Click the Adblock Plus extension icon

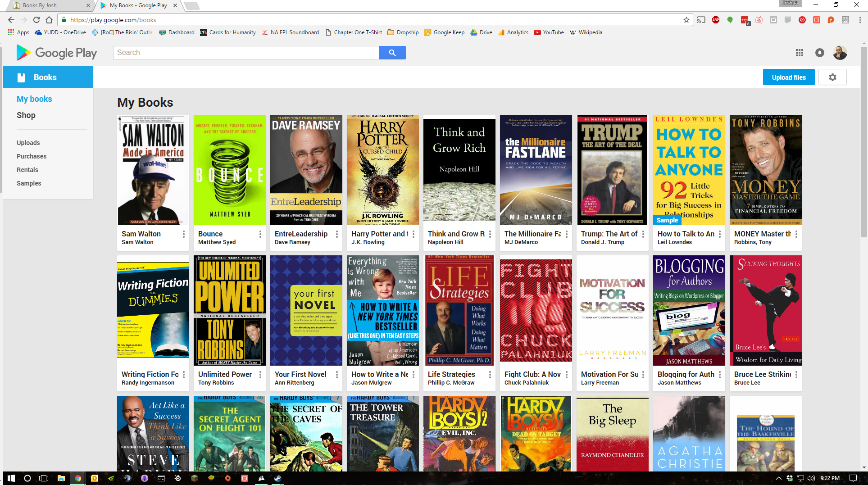coord(716,20)
